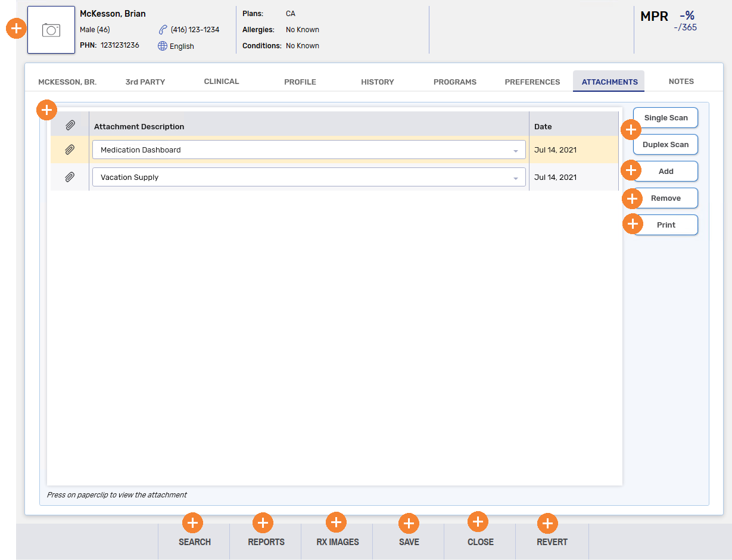
Task: Open RX IMAGES from the bottom toolbar
Action: click(338, 542)
